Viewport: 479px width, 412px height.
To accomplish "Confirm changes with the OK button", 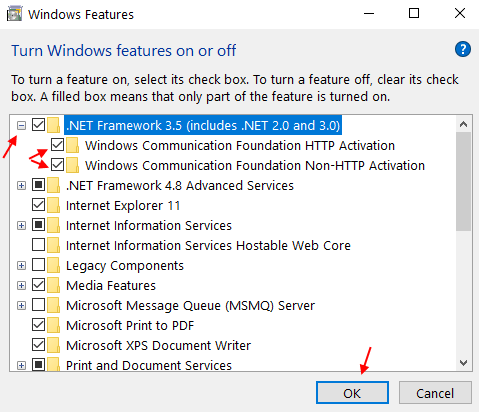I will [352, 393].
